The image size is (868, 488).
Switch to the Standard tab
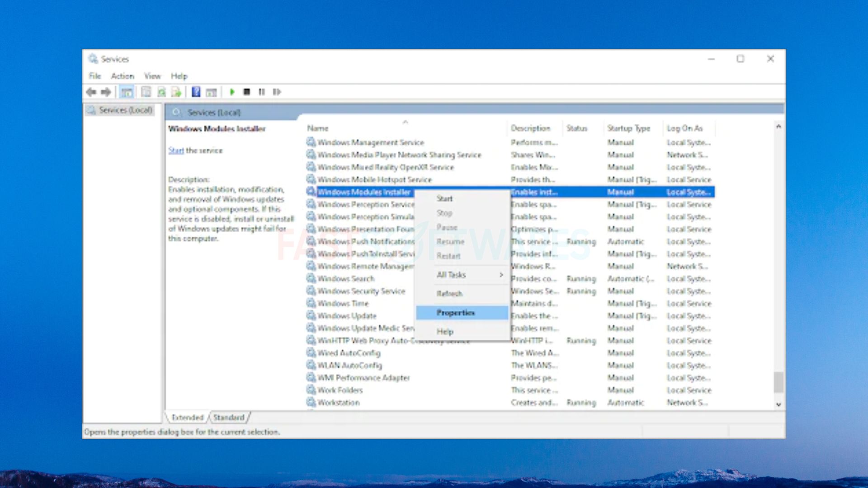(x=229, y=418)
